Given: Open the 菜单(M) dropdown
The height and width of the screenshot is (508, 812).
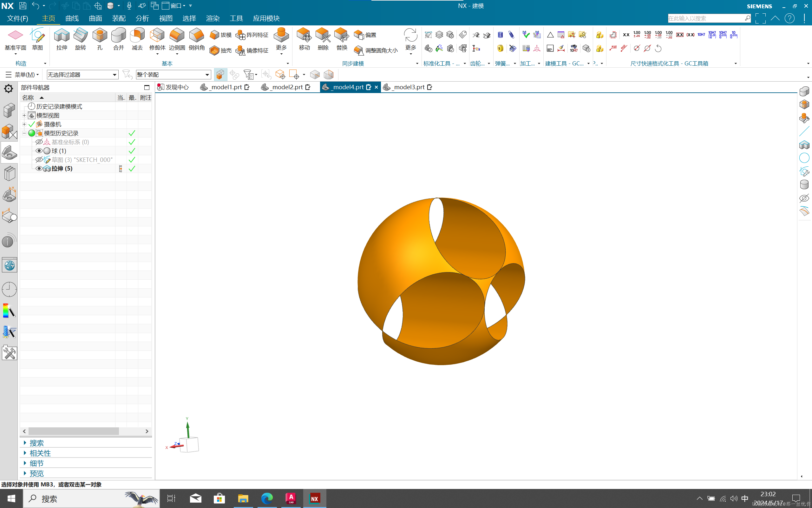Looking at the screenshot, I should pyautogui.click(x=22, y=75).
